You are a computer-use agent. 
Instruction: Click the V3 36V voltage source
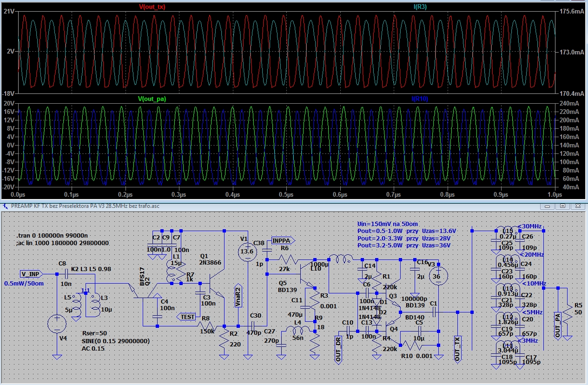(x=439, y=276)
